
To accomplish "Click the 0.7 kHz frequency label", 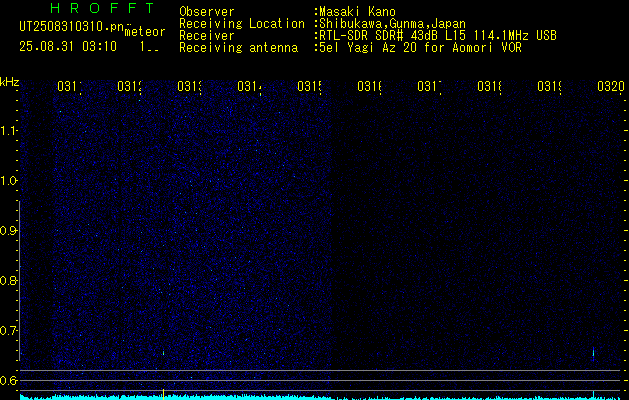I will click(x=8, y=331).
